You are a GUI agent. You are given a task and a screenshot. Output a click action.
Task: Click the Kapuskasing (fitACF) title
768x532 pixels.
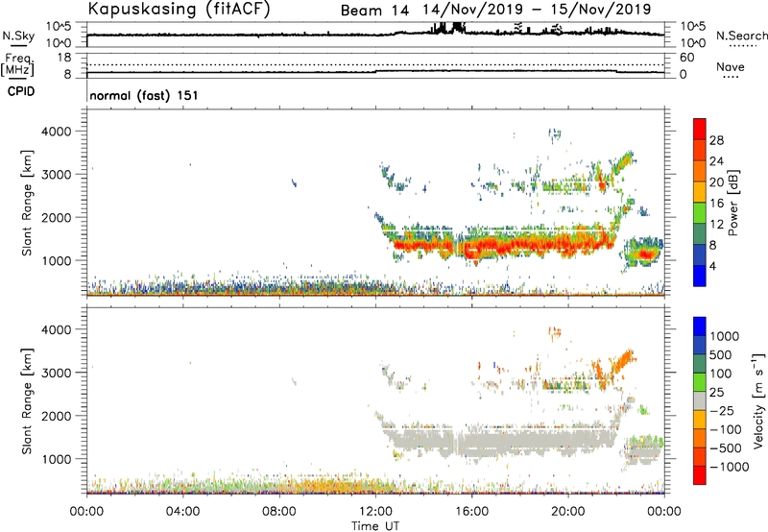(179, 10)
